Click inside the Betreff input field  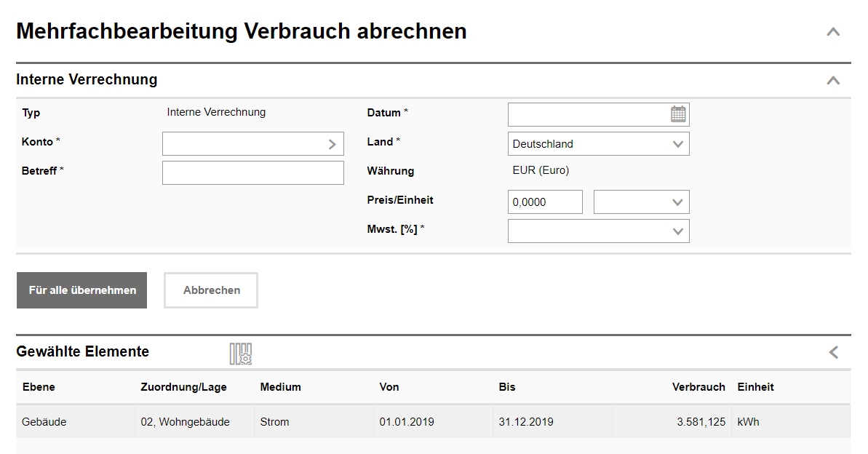tap(252, 172)
